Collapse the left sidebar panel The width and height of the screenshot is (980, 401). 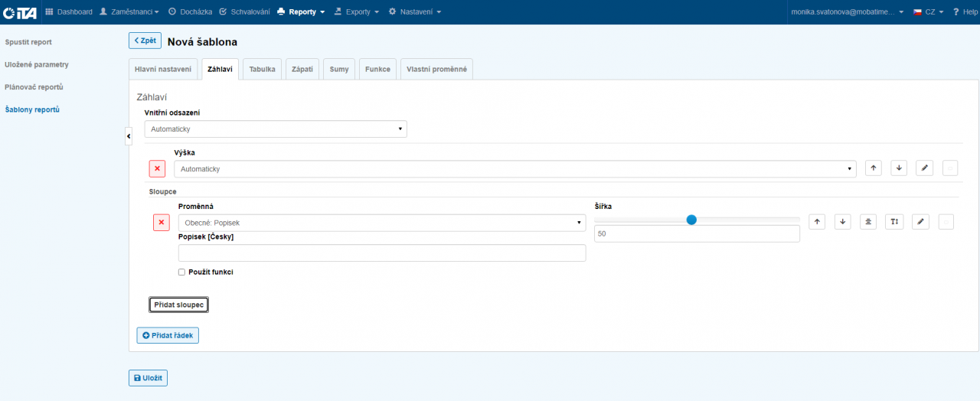129,135
